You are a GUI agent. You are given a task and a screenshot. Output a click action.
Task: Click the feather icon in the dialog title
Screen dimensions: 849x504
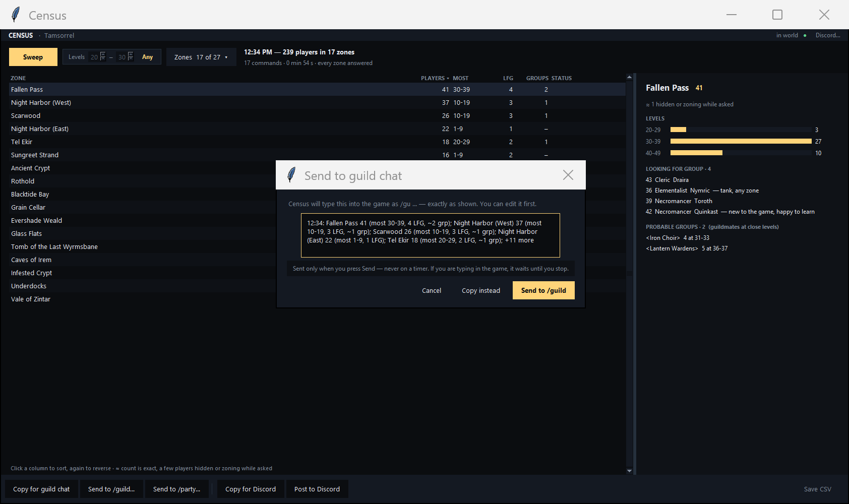tap(291, 175)
